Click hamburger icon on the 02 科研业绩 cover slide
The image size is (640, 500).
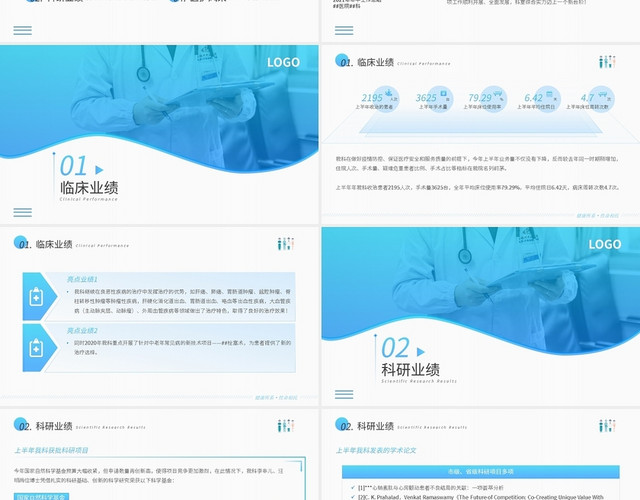[344, 394]
